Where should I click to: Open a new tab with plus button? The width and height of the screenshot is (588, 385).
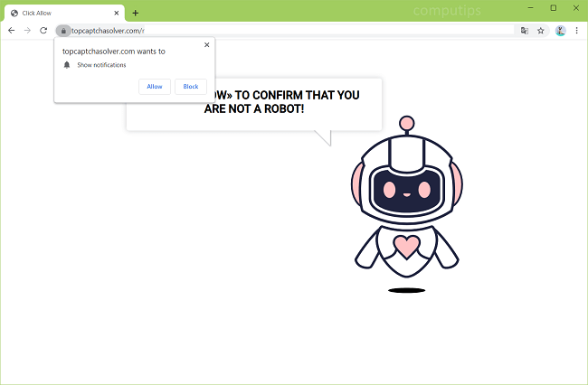point(136,13)
